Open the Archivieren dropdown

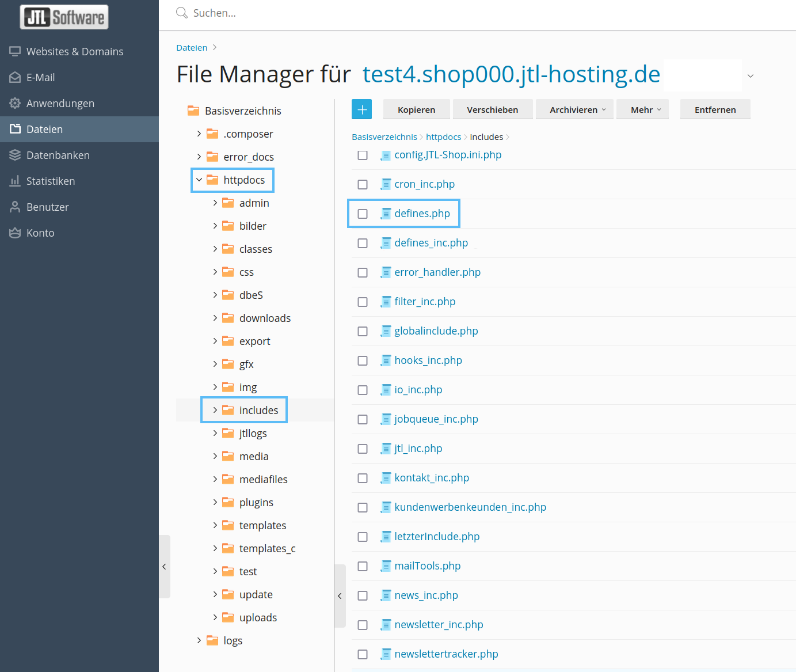[573, 109]
